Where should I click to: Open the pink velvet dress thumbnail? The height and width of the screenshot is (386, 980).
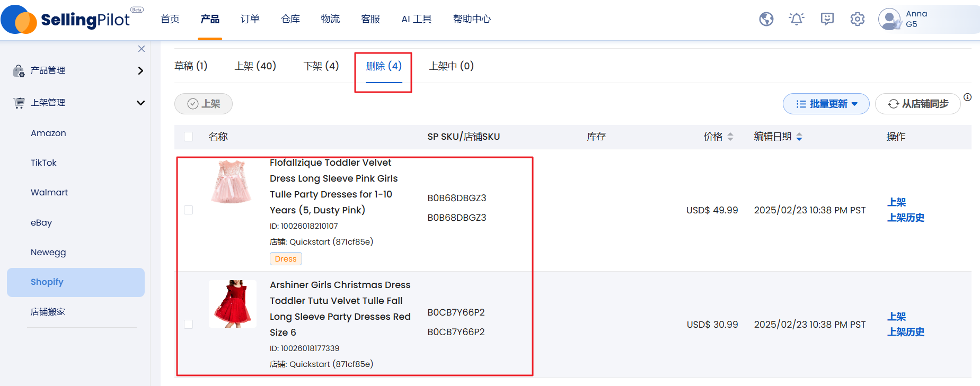pos(232,182)
